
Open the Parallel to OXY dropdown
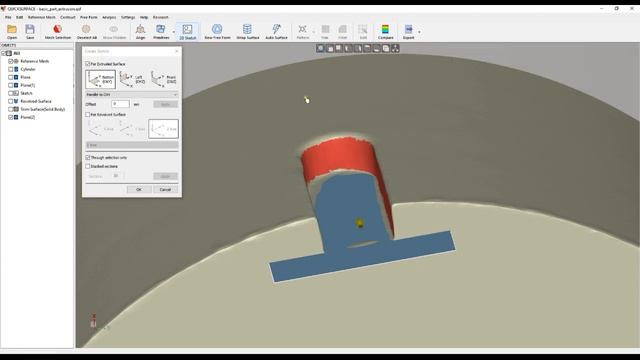coord(132,95)
